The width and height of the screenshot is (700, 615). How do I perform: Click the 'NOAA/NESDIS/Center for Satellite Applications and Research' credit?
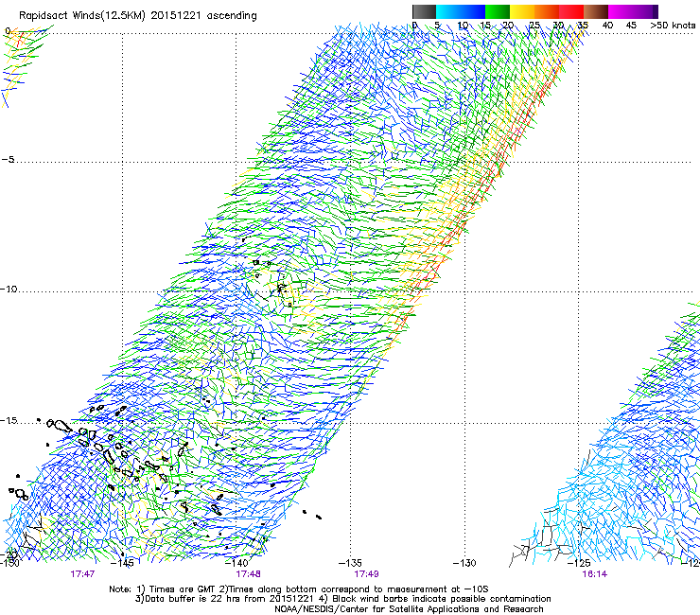tap(409, 609)
